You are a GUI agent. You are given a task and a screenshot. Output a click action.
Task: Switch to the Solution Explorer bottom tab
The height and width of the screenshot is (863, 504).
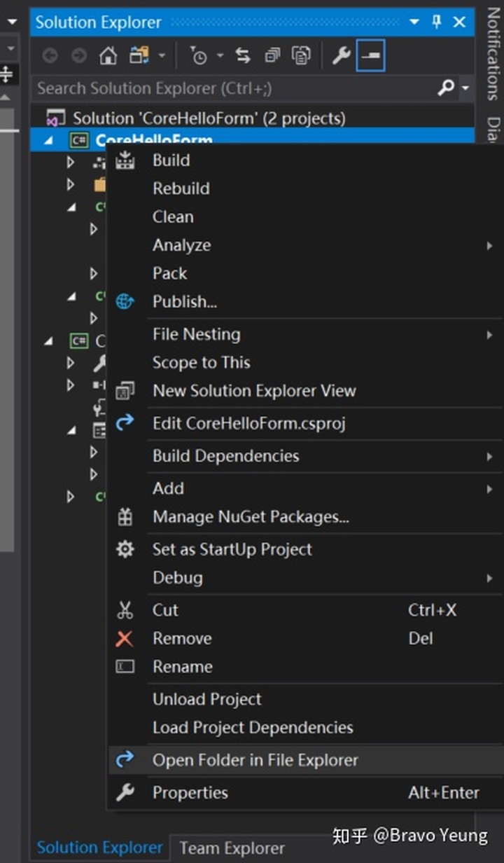coord(99,848)
